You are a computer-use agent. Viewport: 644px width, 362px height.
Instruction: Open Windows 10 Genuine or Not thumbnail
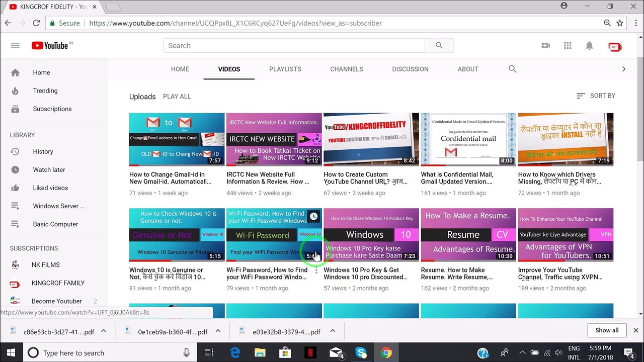[177, 235]
